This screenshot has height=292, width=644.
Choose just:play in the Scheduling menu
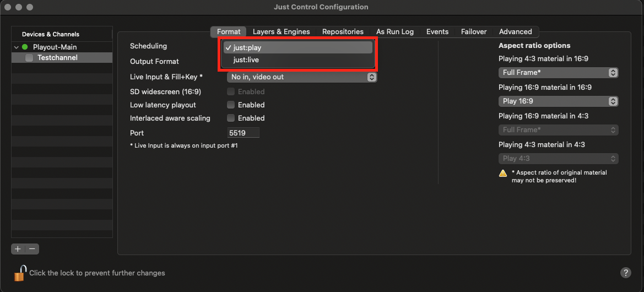298,47
